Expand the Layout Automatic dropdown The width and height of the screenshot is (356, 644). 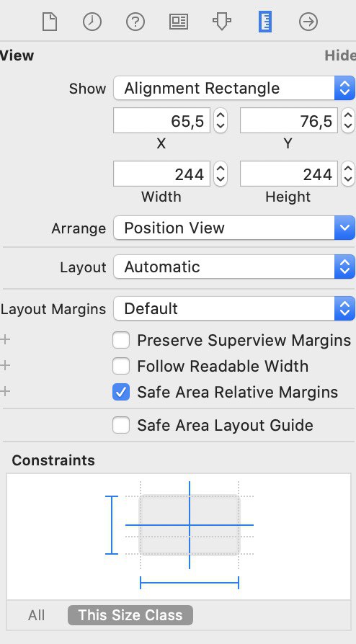[x=234, y=267]
